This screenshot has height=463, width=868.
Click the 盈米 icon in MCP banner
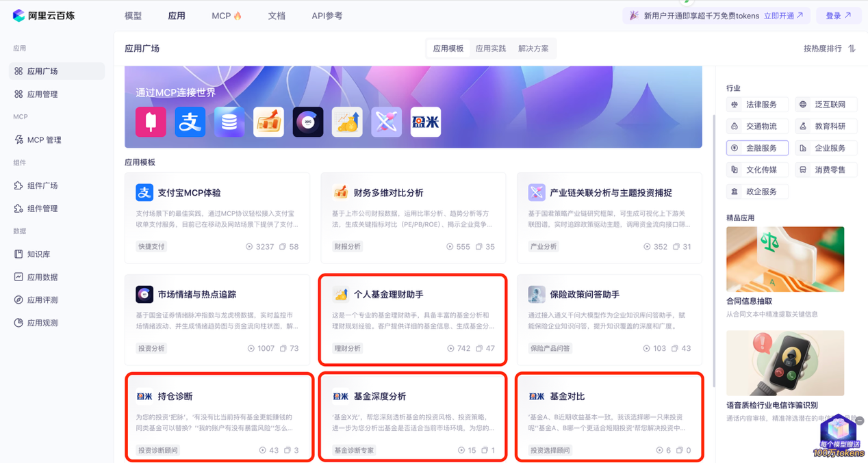(x=425, y=122)
